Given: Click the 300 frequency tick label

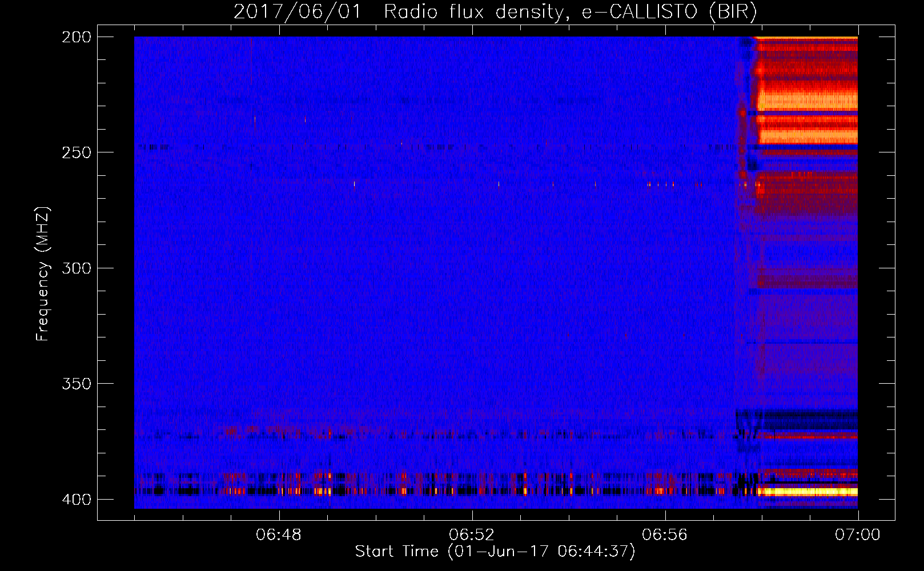Looking at the screenshot, I should [77, 268].
